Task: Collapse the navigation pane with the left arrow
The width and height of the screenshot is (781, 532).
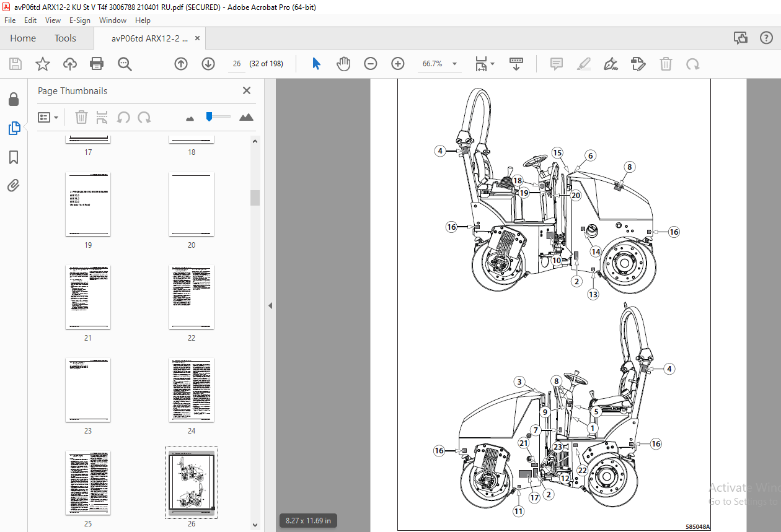Action: 270,305
